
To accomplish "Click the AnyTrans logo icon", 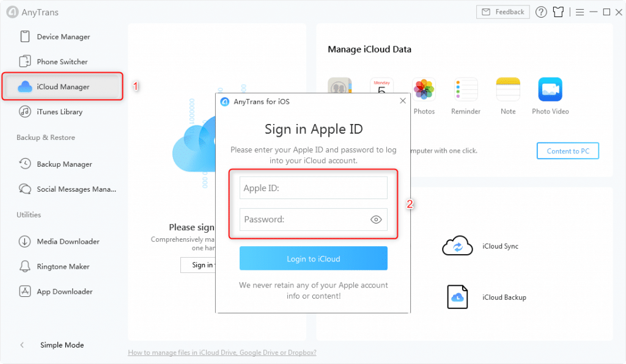I will pyautogui.click(x=12, y=12).
